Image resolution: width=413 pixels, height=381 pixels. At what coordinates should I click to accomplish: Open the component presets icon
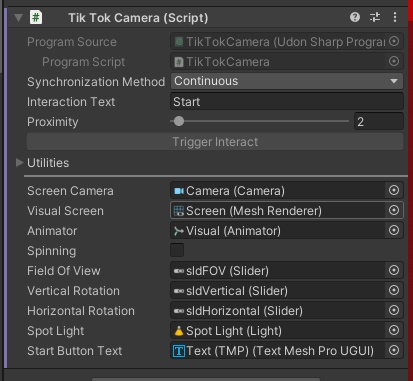point(375,17)
